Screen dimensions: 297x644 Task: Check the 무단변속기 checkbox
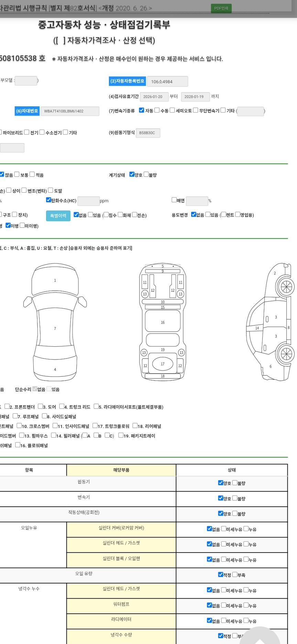click(x=196, y=110)
